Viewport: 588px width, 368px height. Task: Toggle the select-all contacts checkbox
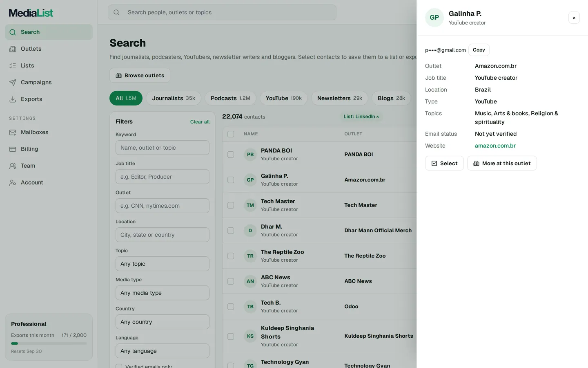point(231,134)
